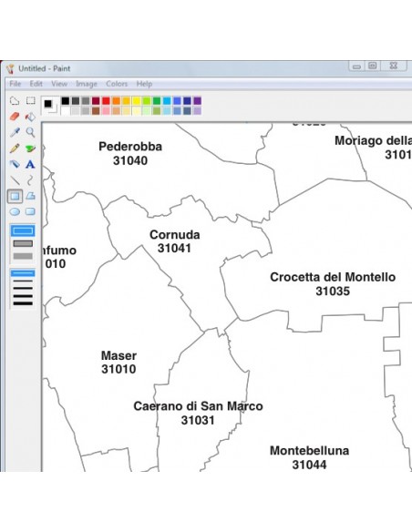The height and width of the screenshot is (532, 412).
Task: Click the 'Crocetta del Montello' map label
Action: (333, 277)
